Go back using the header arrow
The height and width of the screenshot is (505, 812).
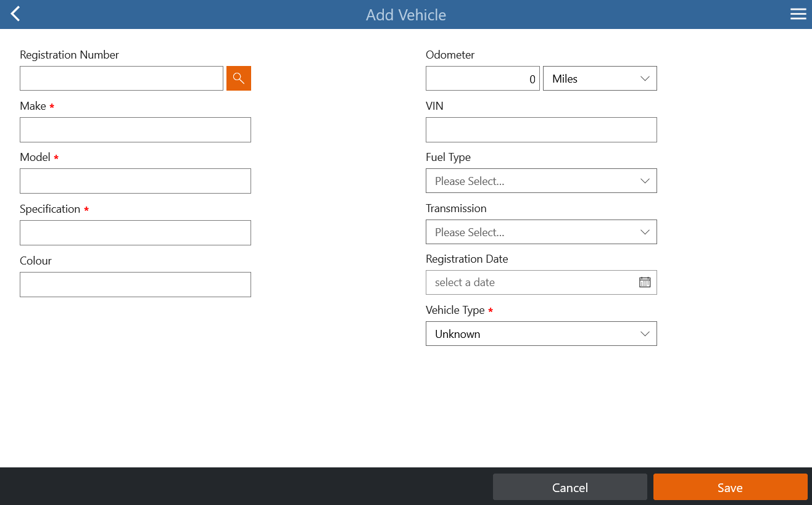(15, 14)
